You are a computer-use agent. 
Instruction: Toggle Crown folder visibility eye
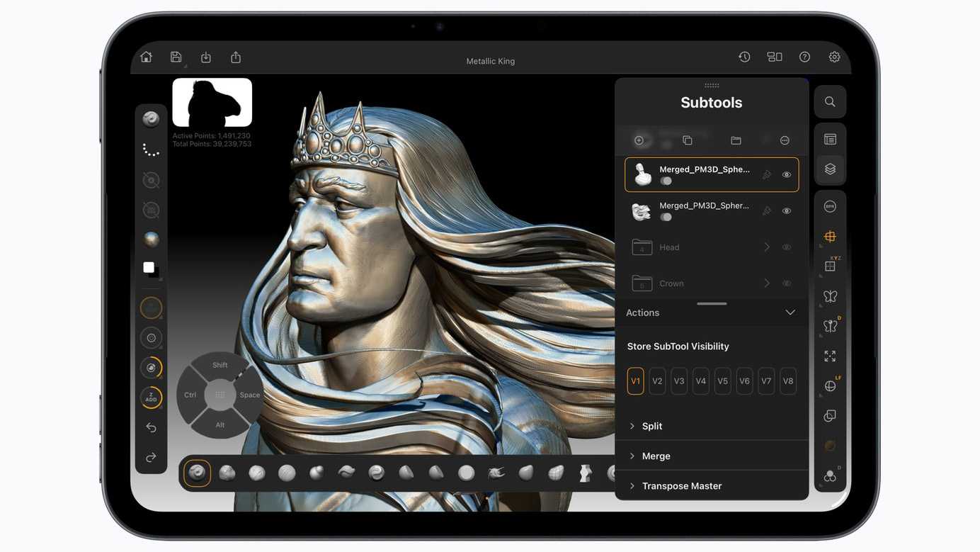[787, 283]
